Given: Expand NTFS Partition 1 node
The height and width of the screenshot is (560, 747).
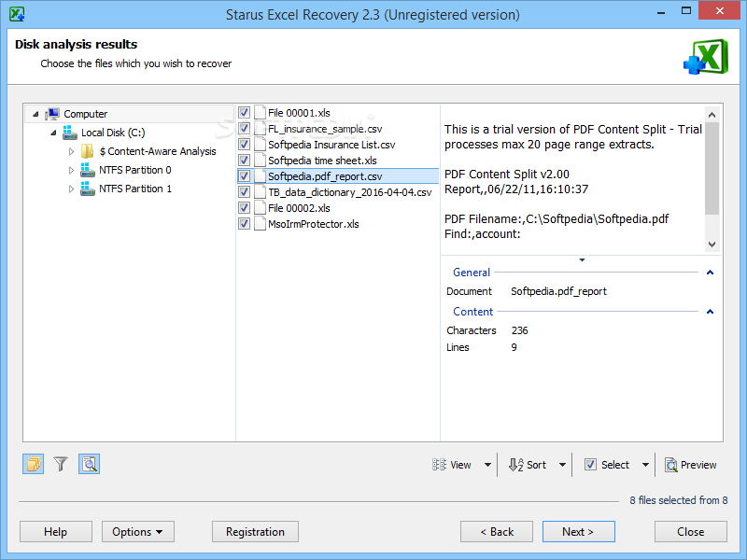Looking at the screenshot, I should point(71,189).
